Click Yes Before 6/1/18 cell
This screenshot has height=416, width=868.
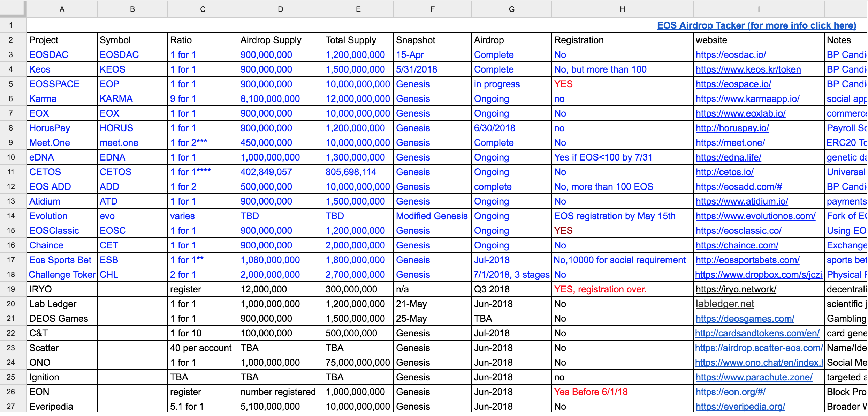click(623, 392)
